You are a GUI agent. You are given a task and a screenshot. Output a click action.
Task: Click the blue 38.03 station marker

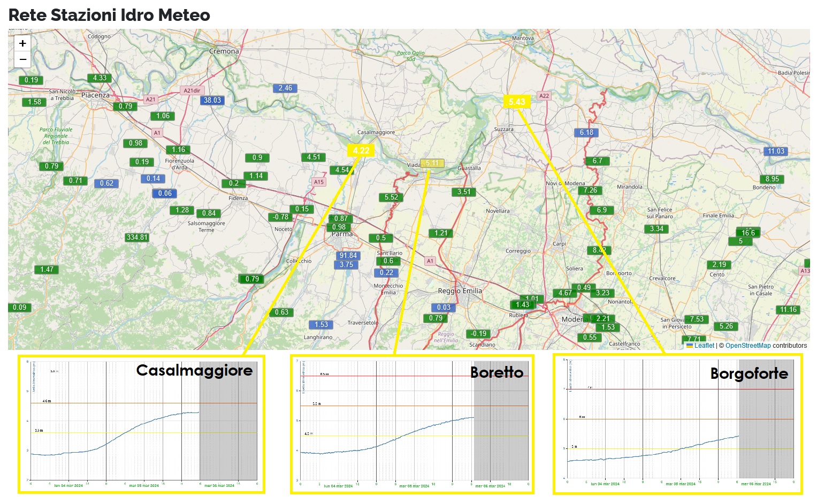pos(212,100)
